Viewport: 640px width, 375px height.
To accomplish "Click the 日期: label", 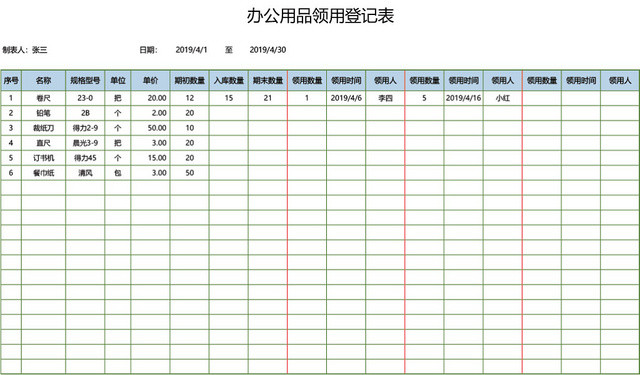I will click(x=149, y=50).
